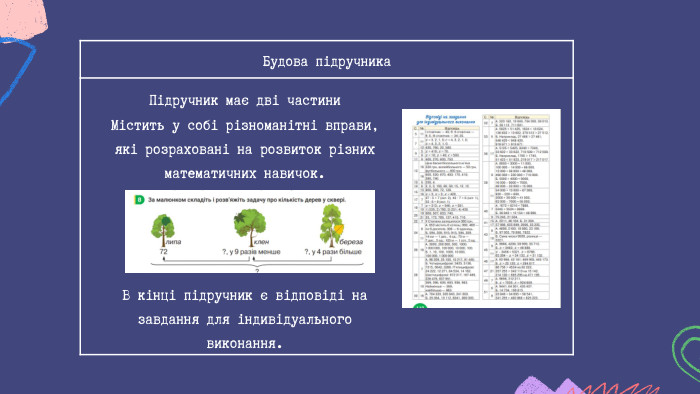Click the slide title "Будова підручника"
This screenshot has width=700, height=394.
point(326,62)
